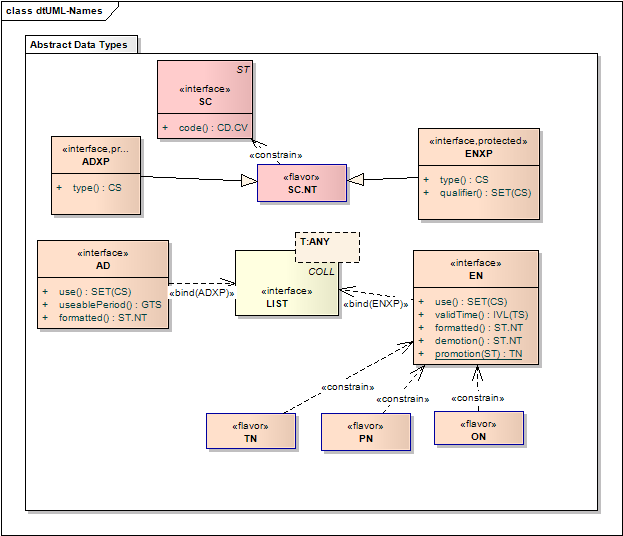The width and height of the screenshot is (623, 536).
Task: Click «constrain» label above PN box
Action: point(402,399)
